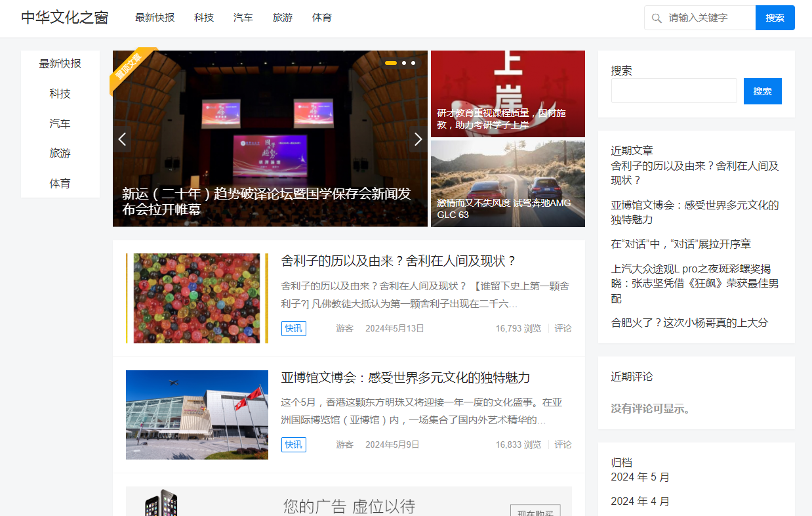The width and height of the screenshot is (812, 516).
Task: Select 最新快报 in the left sidebar
Action: (x=60, y=64)
